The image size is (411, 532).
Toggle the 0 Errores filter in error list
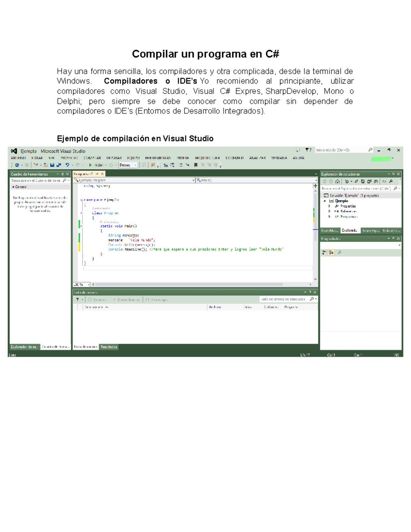click(x=98, y=299)
